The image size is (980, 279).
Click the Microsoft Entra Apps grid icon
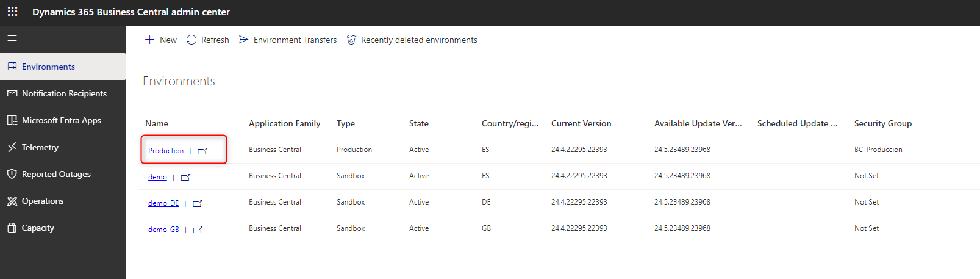[x=12, y=120]
